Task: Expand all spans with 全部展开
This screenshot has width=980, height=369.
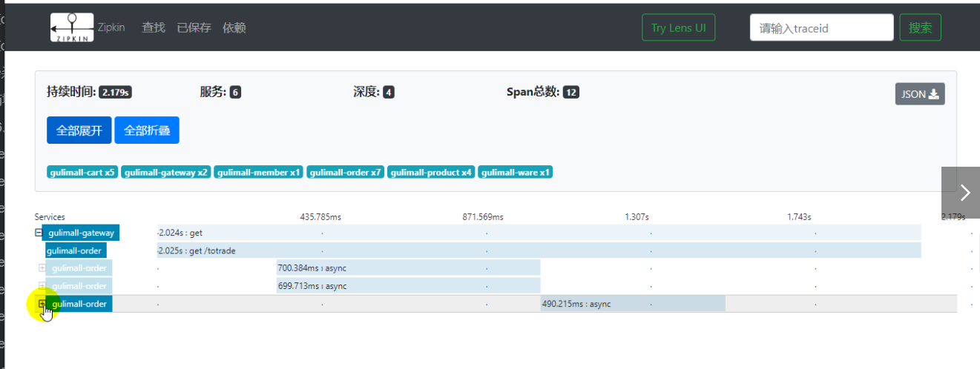Action: (79, 130)
